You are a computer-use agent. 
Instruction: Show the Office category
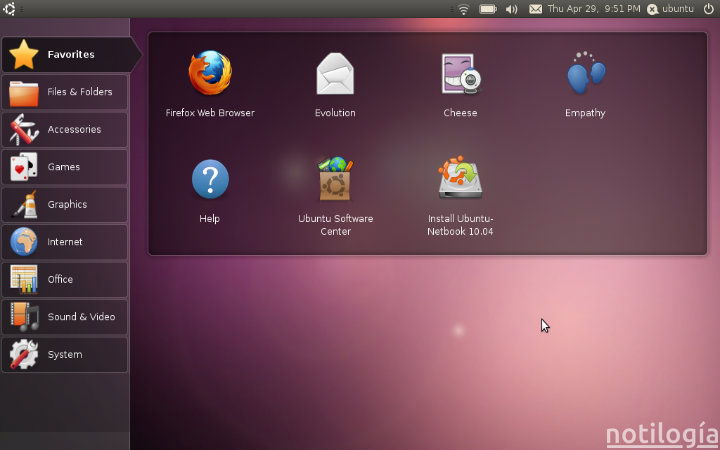click(x=65, y=280)
